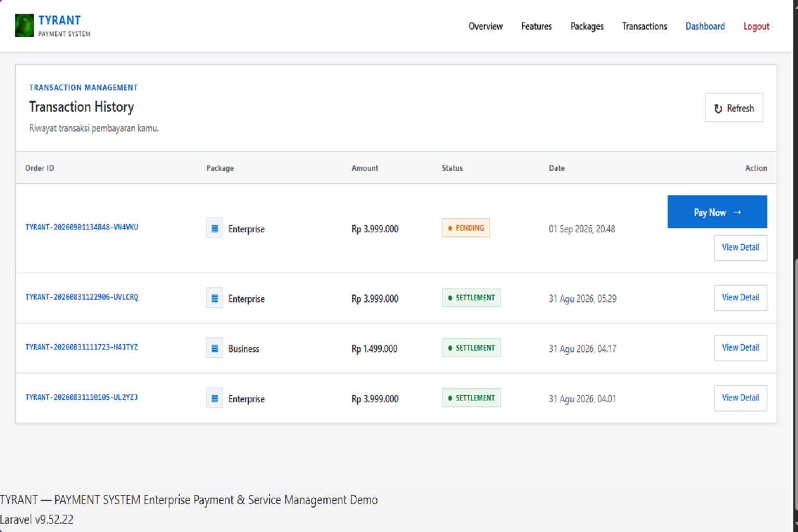View detail of H4JTYZ Business order
The image size is (798, 532).
click(x=740, y=348)
